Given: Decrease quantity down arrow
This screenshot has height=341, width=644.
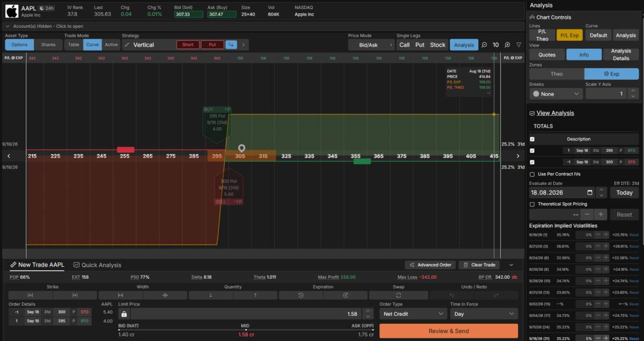Looking at the screenshot, I should pos(211,295).
